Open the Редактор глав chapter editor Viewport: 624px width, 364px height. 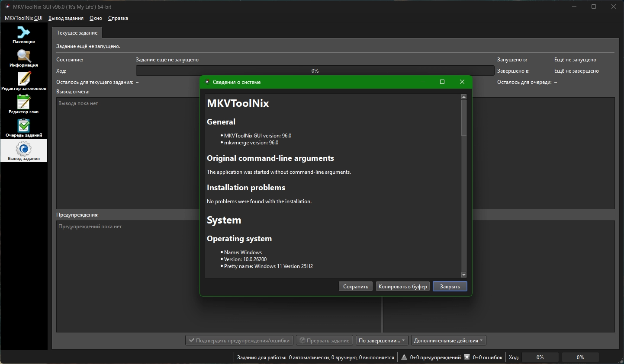click(x=24, y=105)
